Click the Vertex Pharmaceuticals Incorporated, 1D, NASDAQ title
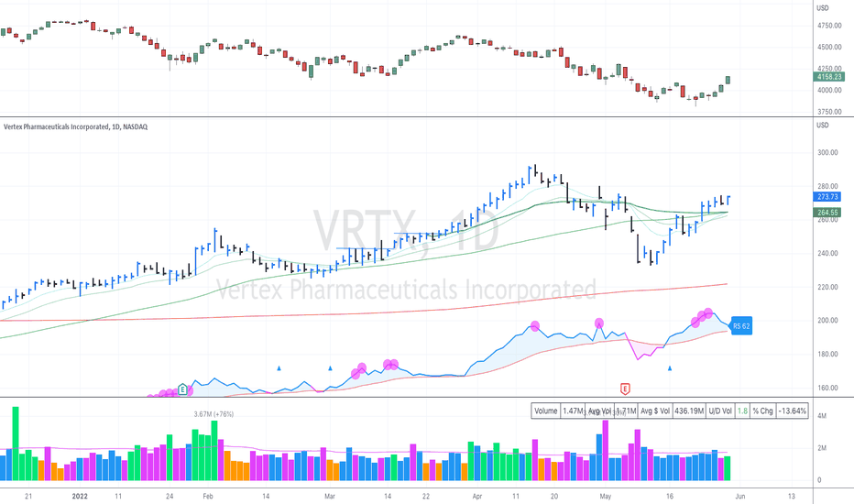 75,127
